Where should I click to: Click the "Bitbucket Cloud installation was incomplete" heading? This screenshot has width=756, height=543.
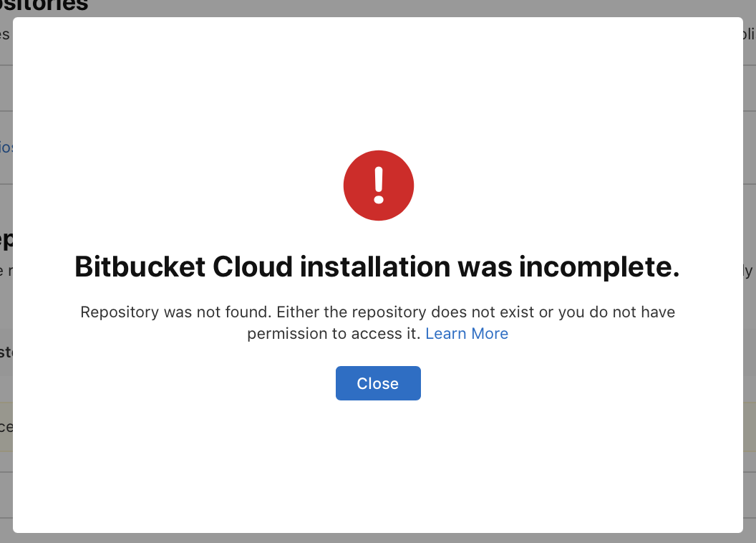[x=377, y=267]
